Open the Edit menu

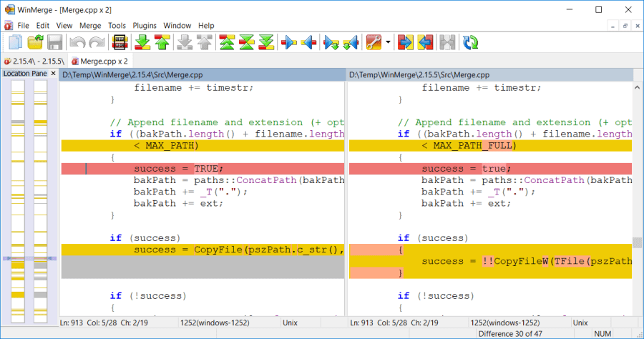(x=43, y=26)
